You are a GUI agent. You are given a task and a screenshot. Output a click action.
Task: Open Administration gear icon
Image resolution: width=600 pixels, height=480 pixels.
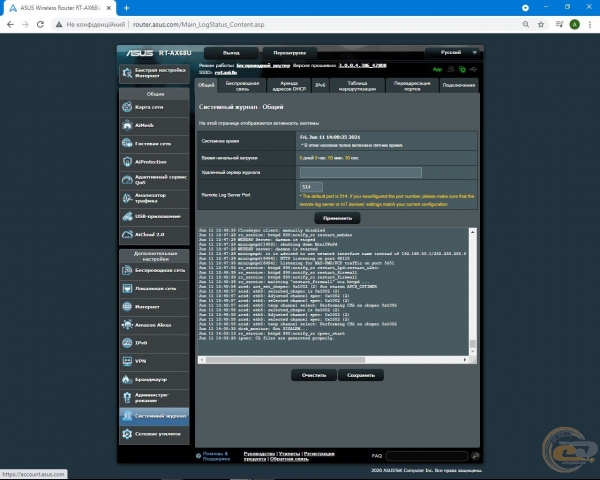pyautogui.click(x=127, y=397)
